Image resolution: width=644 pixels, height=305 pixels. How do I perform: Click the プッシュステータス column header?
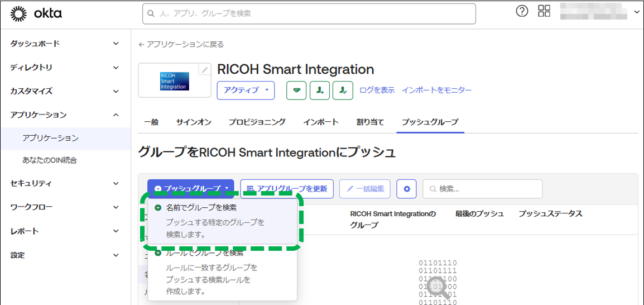pos(550,214)
